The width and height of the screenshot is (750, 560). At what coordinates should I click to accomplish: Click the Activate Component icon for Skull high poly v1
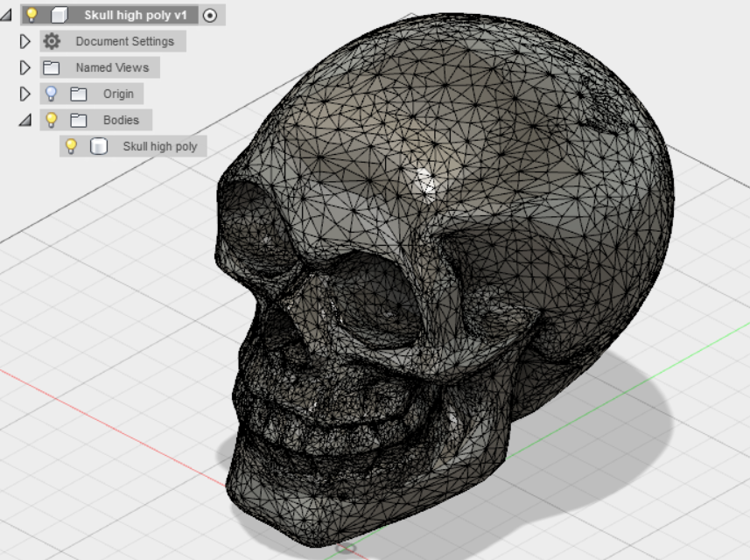211,15
